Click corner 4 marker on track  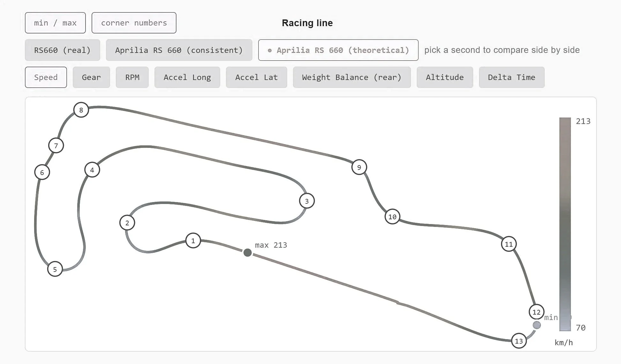coord(92,170)
